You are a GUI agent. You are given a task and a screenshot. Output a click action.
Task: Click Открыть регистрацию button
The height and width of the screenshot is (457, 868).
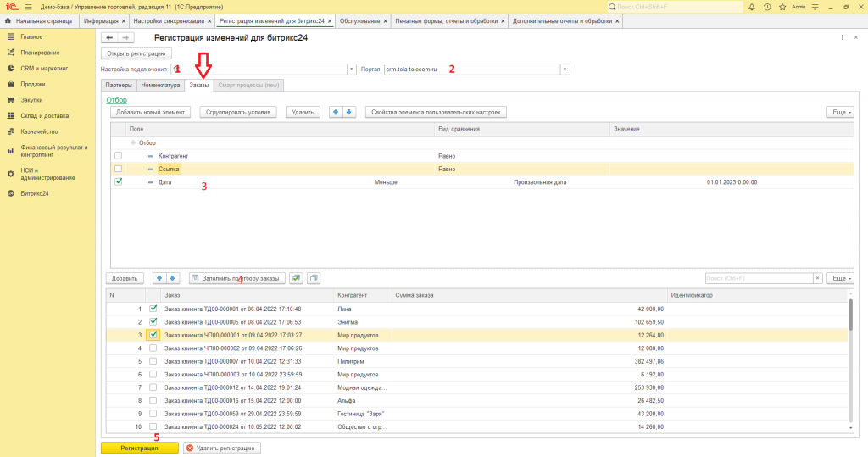click(136, 53)
